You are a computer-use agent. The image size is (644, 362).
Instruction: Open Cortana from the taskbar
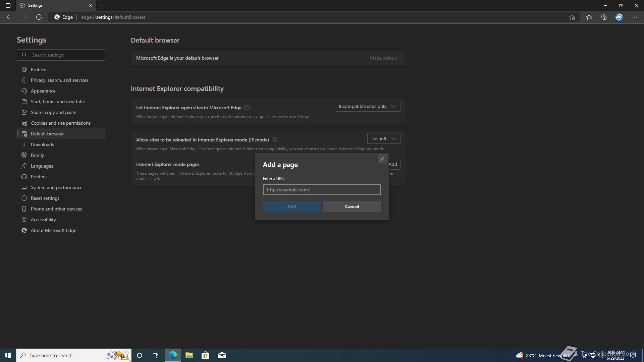point(140,355)
